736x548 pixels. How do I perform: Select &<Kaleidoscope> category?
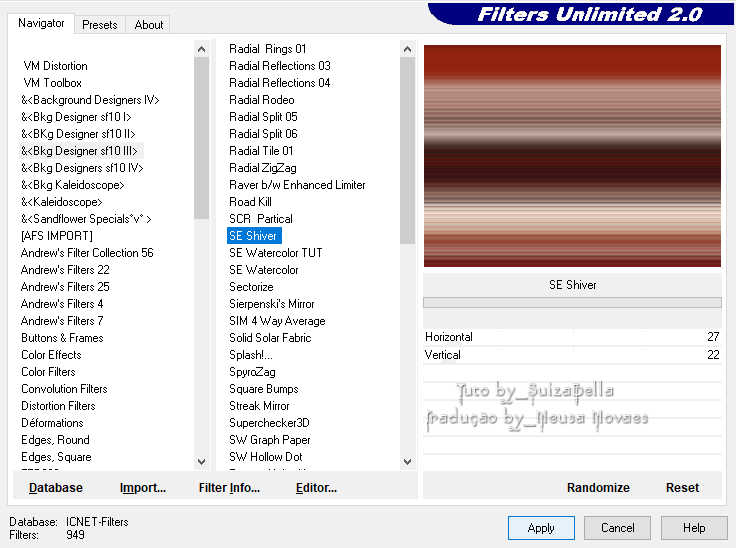coord(61,201)
